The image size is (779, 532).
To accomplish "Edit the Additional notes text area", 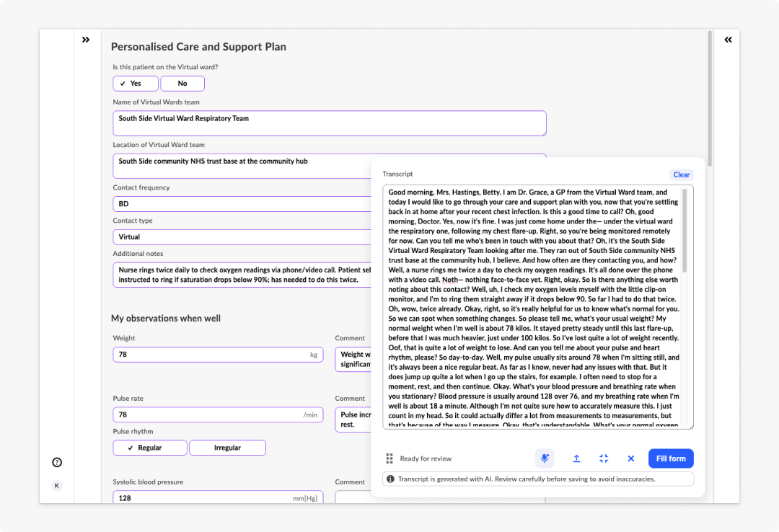I will 242,275.
